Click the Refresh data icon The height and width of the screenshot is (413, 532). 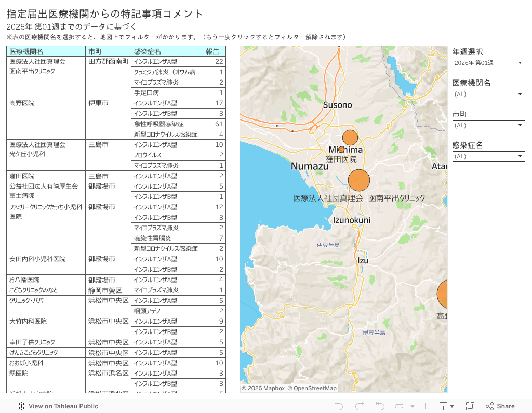[400, 406]
